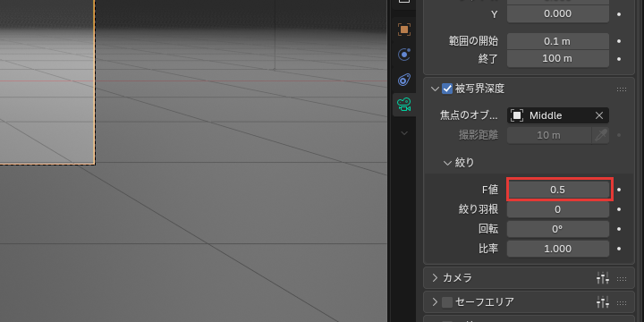Click the F値 0.5 field
Viewport: 644px width, 322px height.
click(x=558, y=190)
